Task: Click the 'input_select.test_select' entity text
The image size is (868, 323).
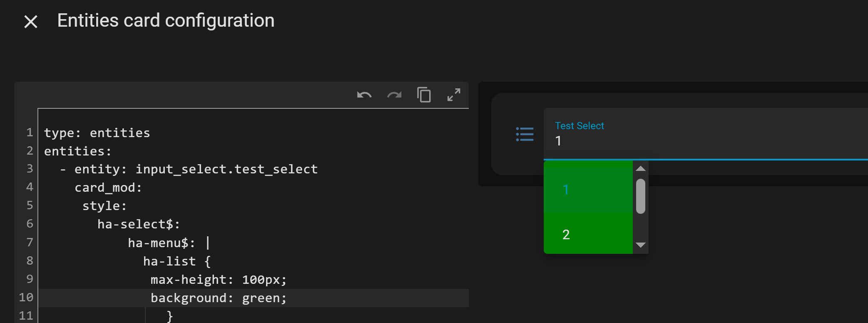Action: point(226,169)
